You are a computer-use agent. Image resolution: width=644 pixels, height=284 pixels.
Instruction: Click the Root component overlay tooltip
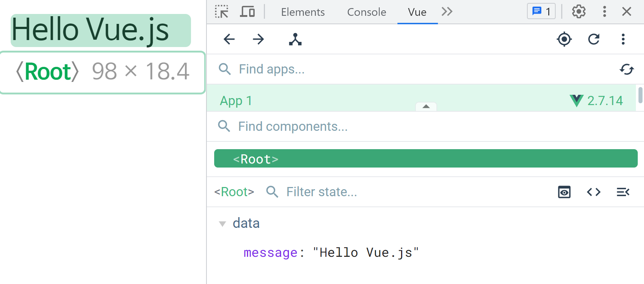tap(102, 72)
